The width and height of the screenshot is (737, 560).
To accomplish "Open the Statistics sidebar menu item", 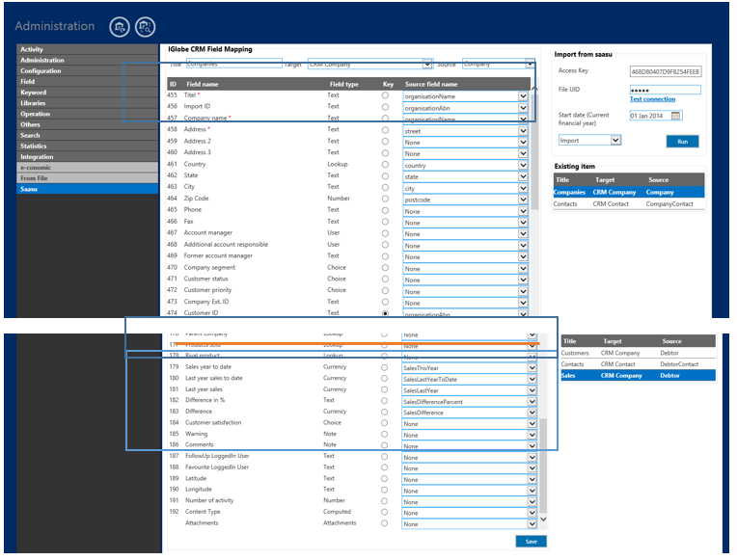I will coord(88,147).
